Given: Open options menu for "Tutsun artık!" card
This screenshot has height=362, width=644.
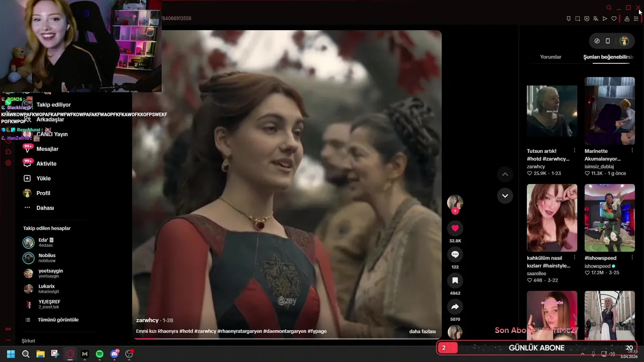Looking at the screenshot, I should (x=575, y=151).
